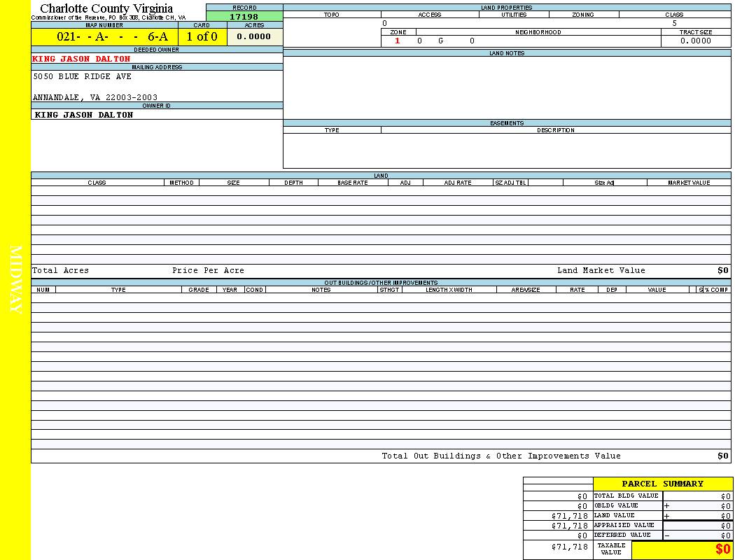Click the red taxable value $0

tap(722, 549)
